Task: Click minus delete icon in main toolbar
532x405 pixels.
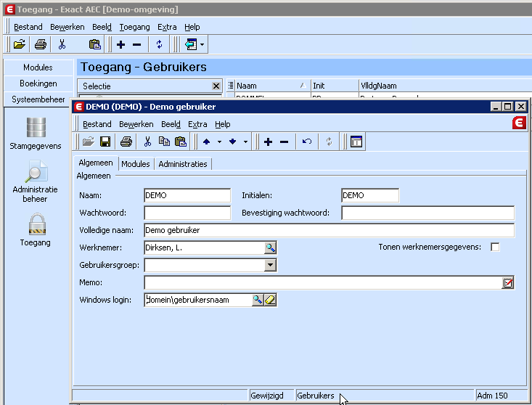Action: pos(136,44)
